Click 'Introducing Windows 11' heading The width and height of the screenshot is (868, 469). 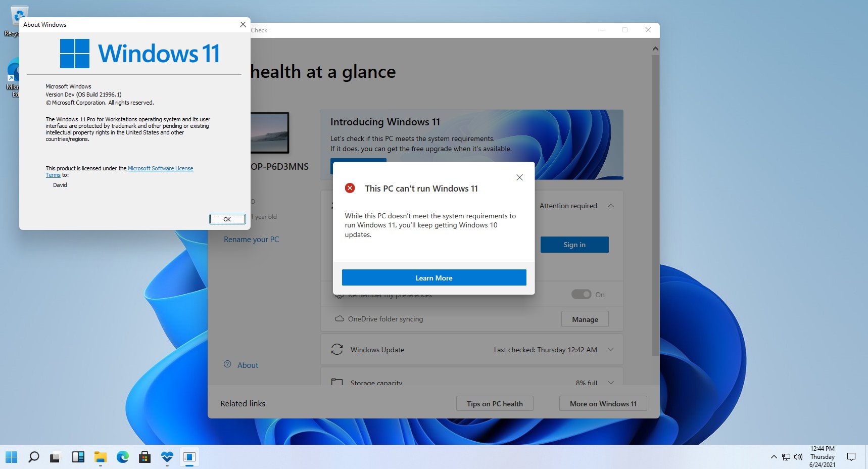[x=385, y=122]
